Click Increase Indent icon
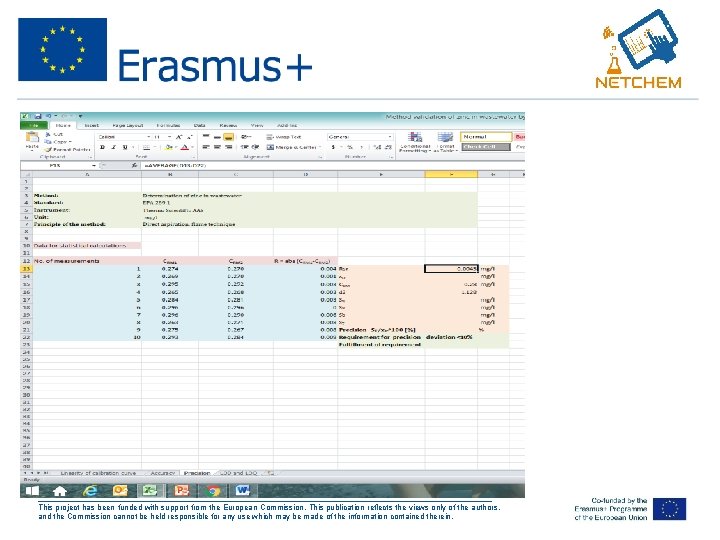The image size is (720, 540). point(255,147)
